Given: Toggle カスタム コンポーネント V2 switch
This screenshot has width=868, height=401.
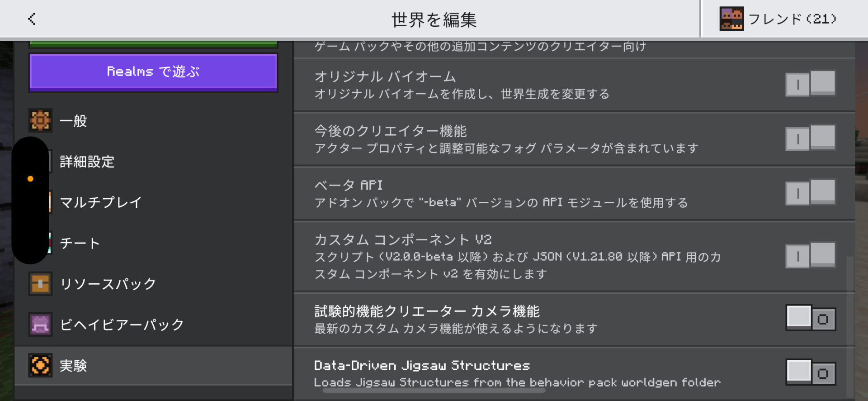Looking at the screenshot, I should (x=810, y=256).
